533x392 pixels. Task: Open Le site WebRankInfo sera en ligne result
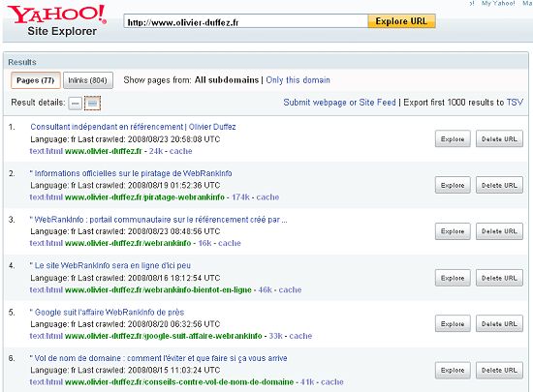click(110, 266)
